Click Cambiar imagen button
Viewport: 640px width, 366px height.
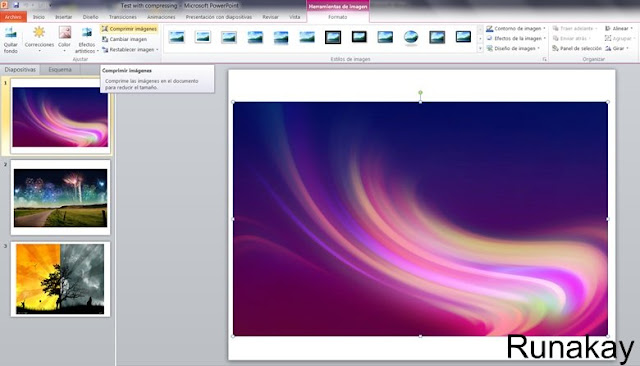[x=124, y=39]
